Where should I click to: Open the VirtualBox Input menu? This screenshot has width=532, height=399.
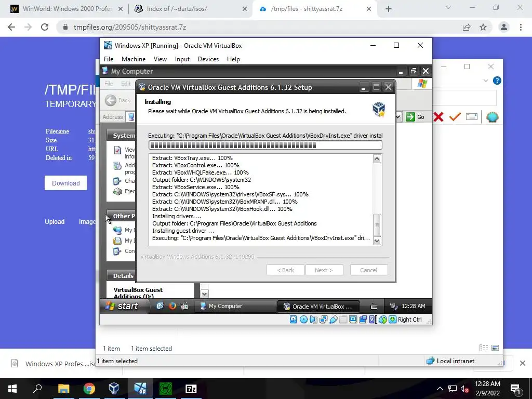182,59
